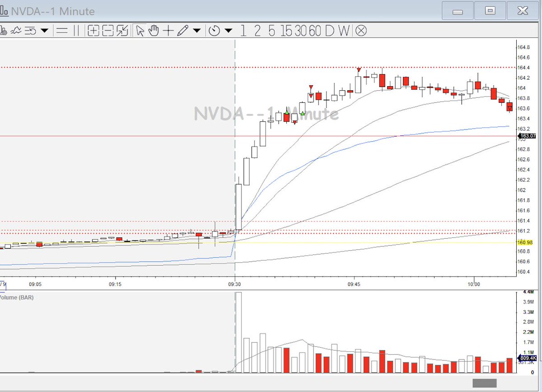Click the 09:45 time axis label
The height and width of the screenshot is (392, 542).
[x=354, y=285]
